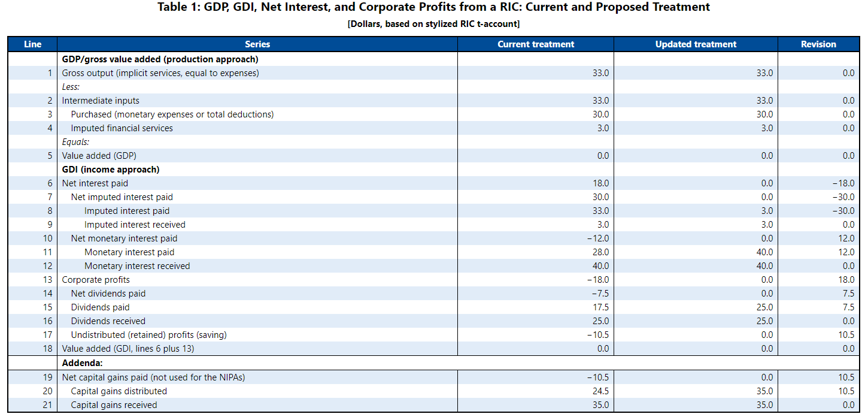Select the Revision column header

tap(819, 44)
